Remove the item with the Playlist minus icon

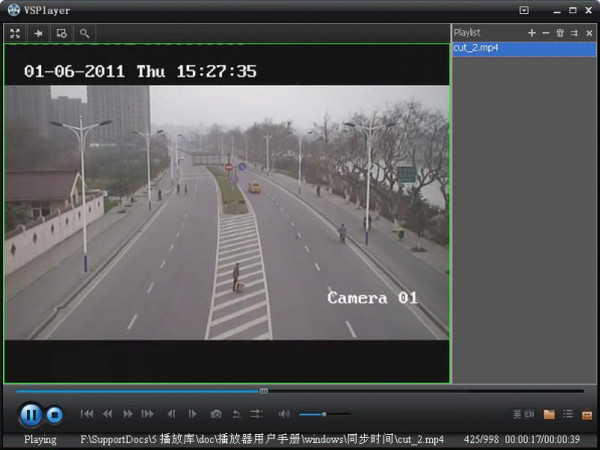pyautogui.click(x=545, y=33)
